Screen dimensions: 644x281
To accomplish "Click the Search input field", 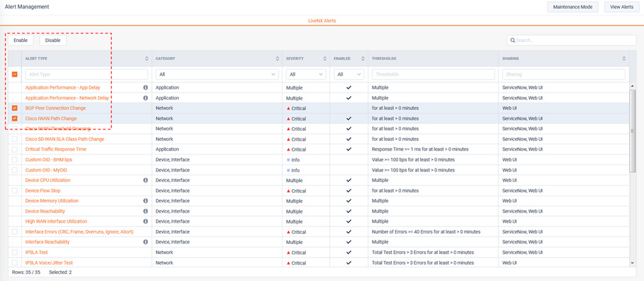I will pyautogui.click(x=571, y=41).
